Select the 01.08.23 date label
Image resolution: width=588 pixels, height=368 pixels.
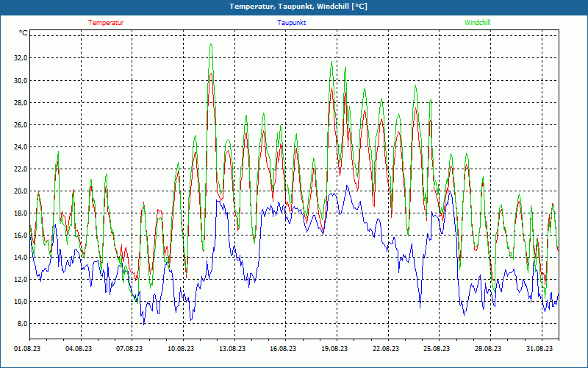pyautogui.click(x=27, y=349)
